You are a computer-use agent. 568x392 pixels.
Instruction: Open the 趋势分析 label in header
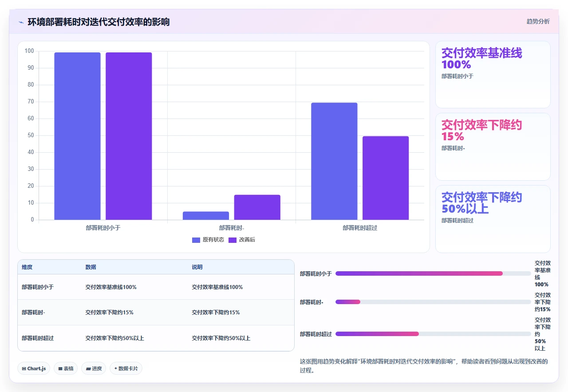coord(538,21)
